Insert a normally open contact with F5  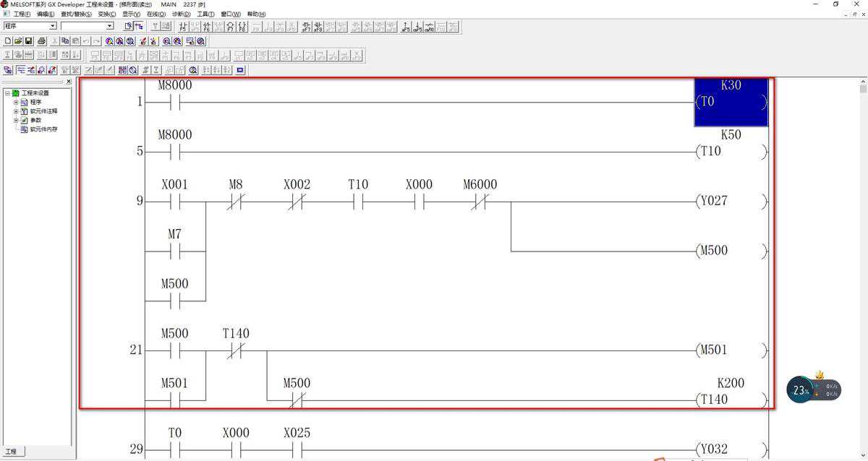(x=183, y=27)
